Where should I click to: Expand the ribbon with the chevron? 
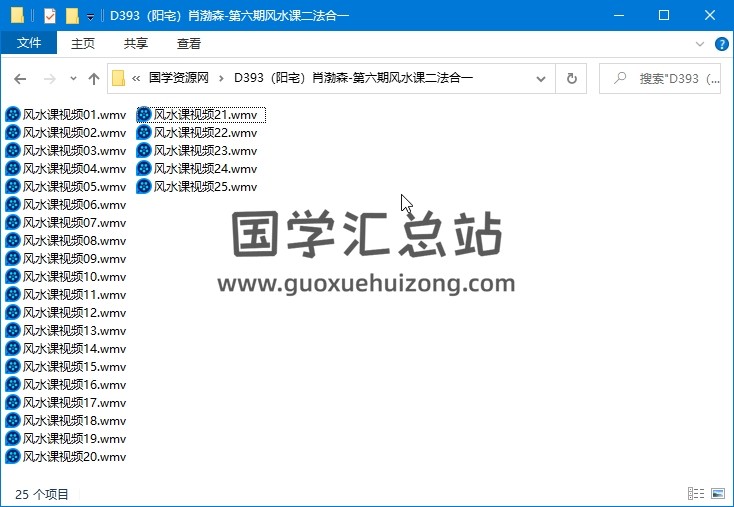[701, 44]
